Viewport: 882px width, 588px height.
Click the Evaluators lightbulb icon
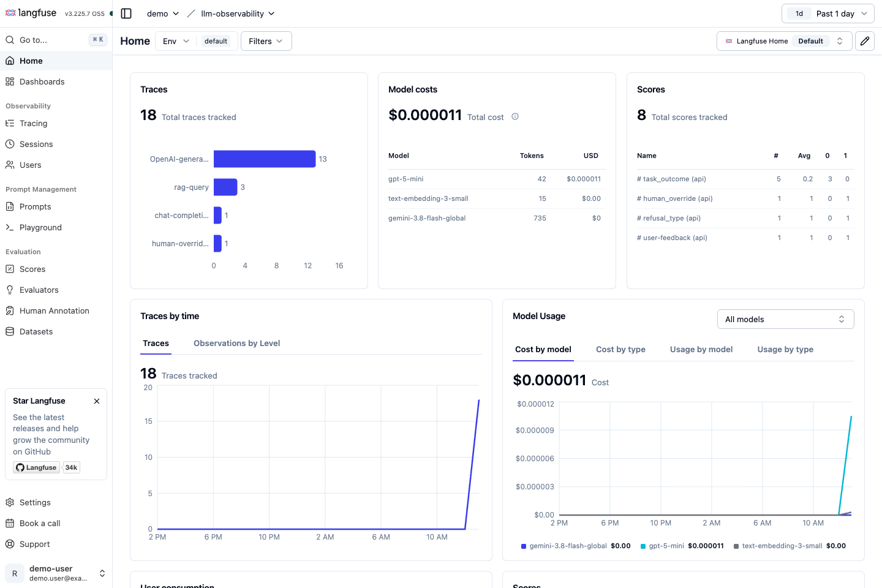click(10, 290)
